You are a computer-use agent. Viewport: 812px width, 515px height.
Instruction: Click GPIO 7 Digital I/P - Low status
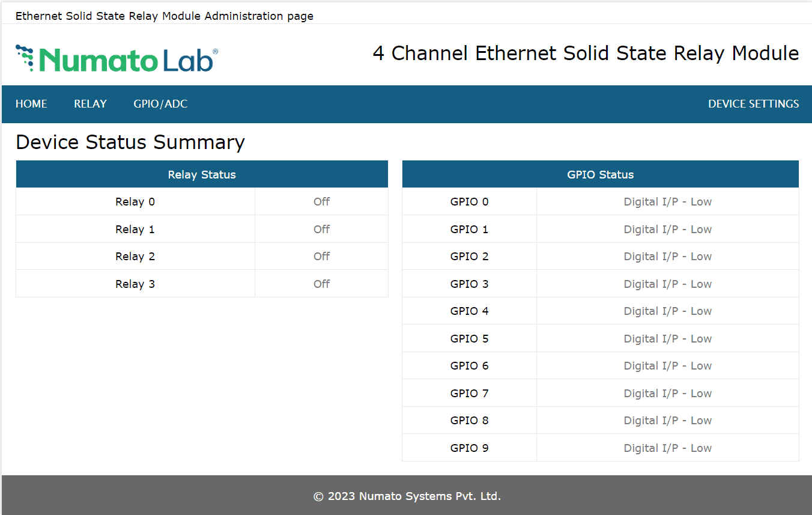[x=667, y=394]
